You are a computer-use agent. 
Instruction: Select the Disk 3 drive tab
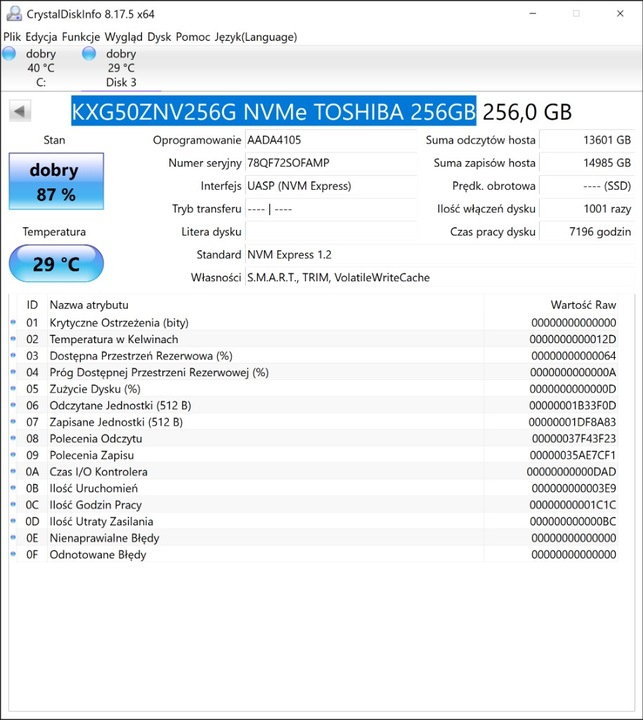pos(121,68)
